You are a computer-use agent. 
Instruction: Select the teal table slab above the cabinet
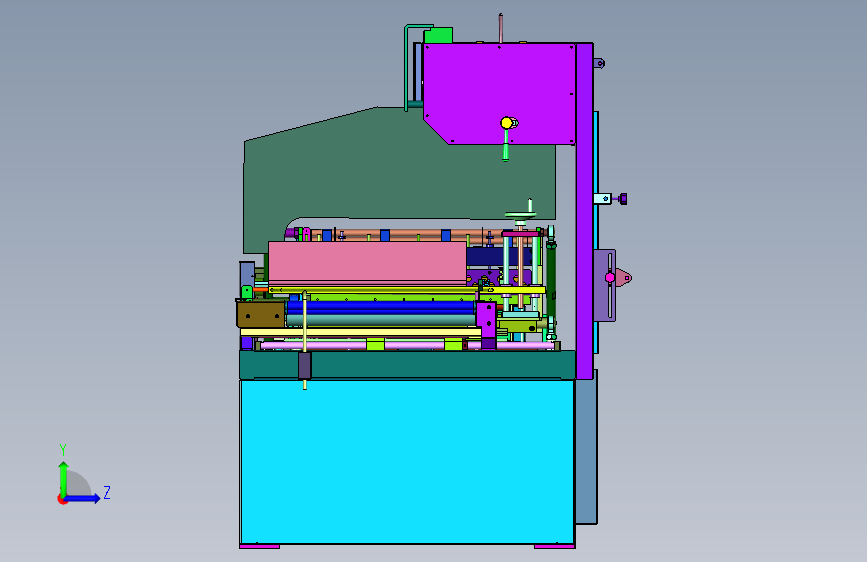point(408,365)
